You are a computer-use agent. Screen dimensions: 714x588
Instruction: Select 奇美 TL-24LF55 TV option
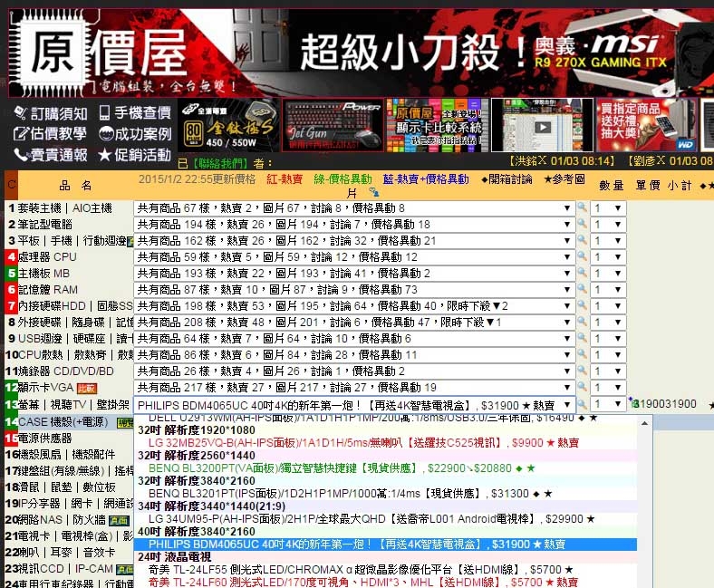point(361,570)
